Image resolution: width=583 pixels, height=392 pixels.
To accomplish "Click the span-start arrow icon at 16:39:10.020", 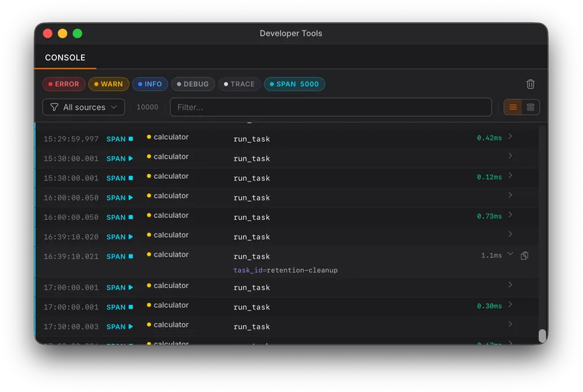I will click(131, 237).
